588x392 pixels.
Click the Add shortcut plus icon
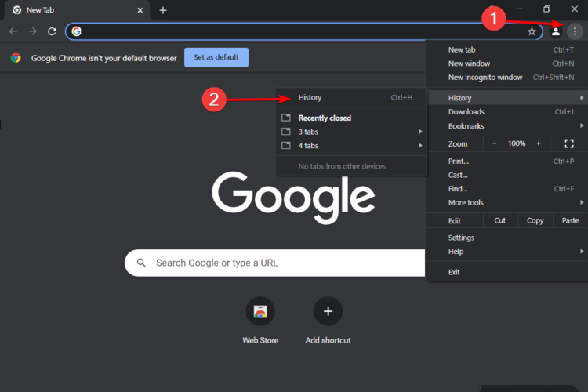tap(328, 311)
